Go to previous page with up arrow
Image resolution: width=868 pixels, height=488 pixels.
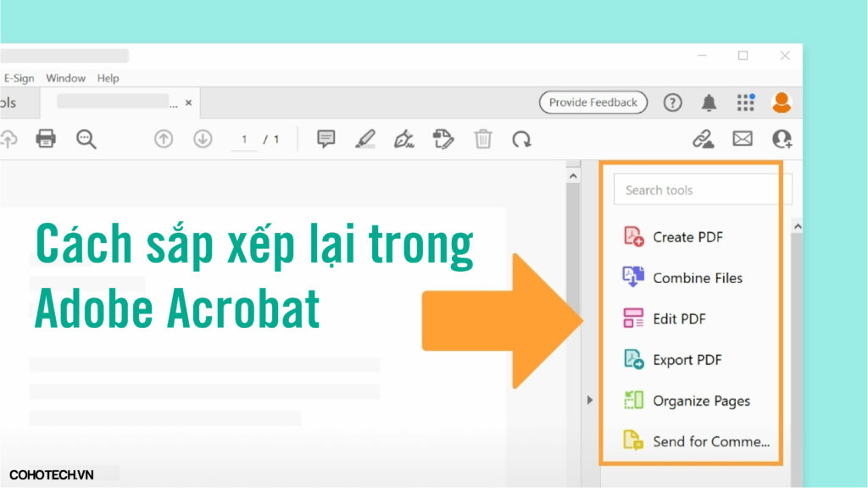point(163,139)
